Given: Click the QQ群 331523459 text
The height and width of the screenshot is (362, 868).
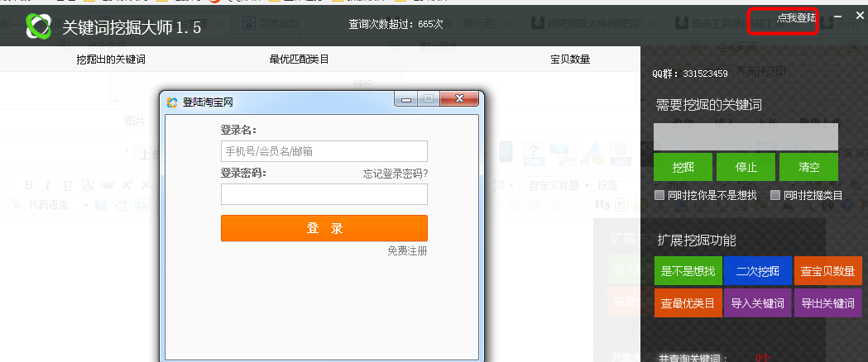Looking at the screenshot, I should point(690,74).
